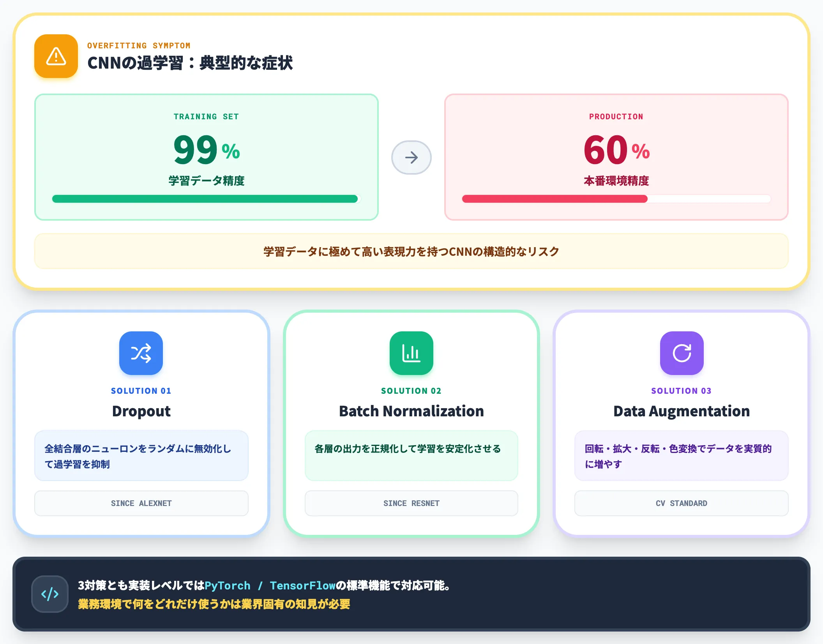Screen dimensions: 823x644
Task: Click the yellow CNN risk banner
Action: pos(411,251)
